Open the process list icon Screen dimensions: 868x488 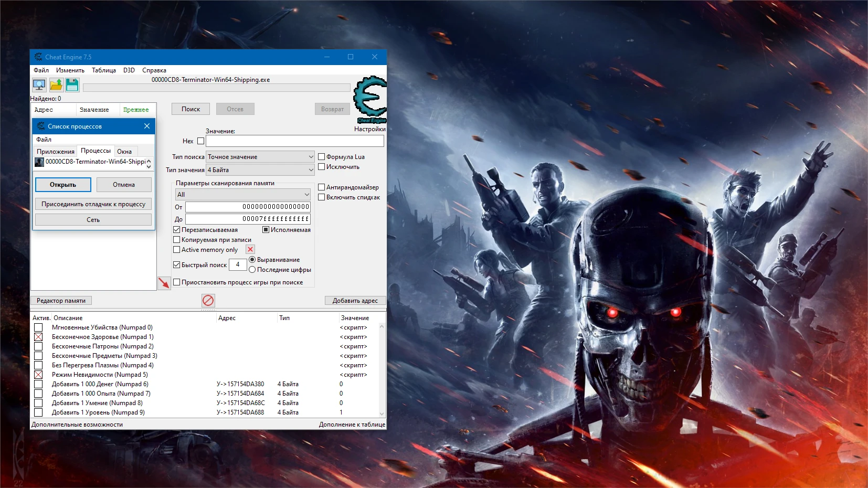pyautogui.click(x=38, y=84)
